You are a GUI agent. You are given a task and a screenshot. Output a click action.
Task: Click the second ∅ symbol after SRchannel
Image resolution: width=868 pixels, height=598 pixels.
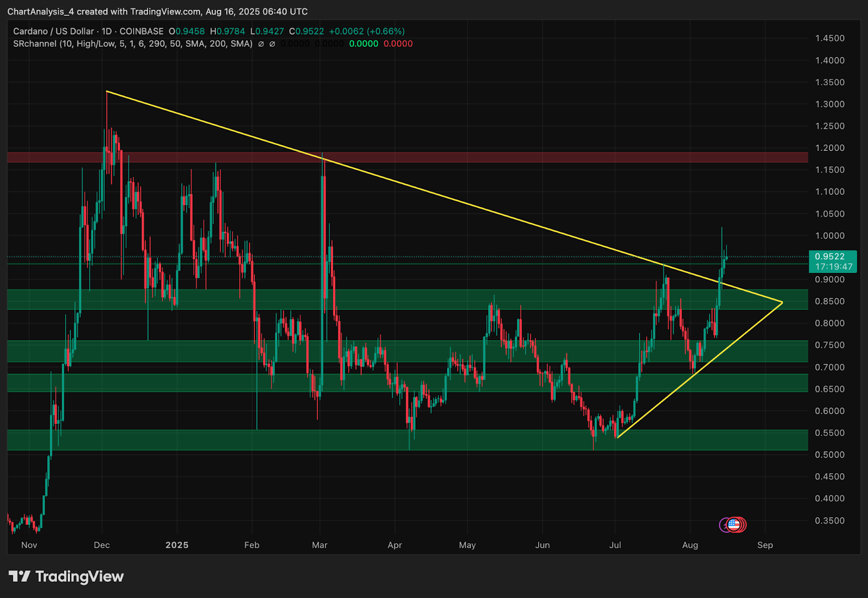272,44
